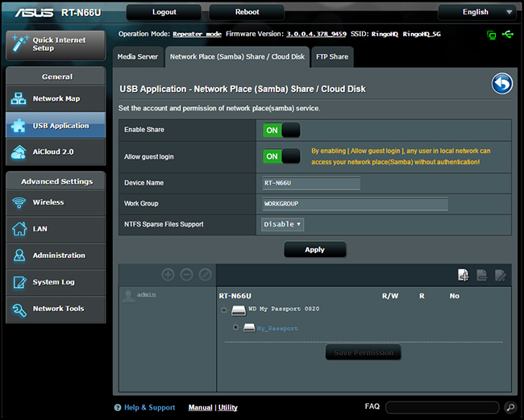Open Quick Internet Setup wizard
Image resolution: width=524 pixels, height=420 pixels.
click(x=55, y=44)
